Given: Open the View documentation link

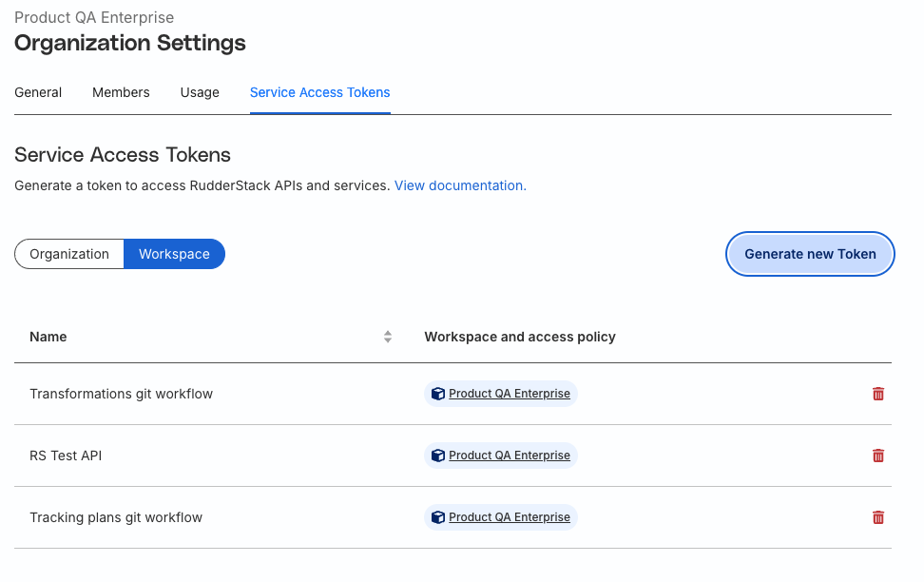Looking at the screenshot, I should click(460, 185).
